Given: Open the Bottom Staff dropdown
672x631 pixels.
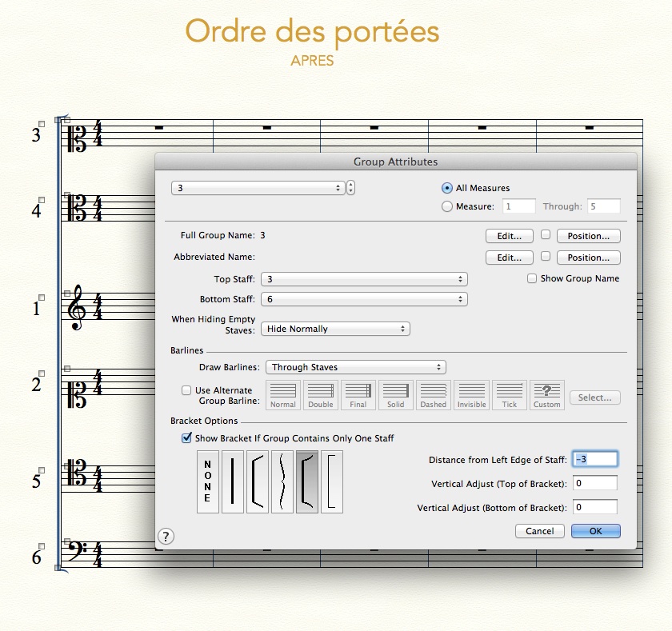Looking at the screenshot, I should click(x=364, y=299).
